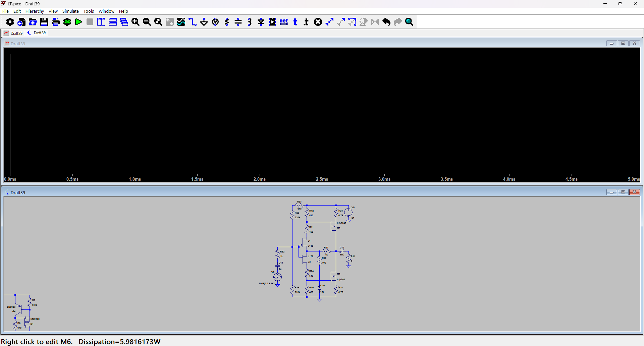
Task: Click the Print icon
Action: tap(56, 22)
